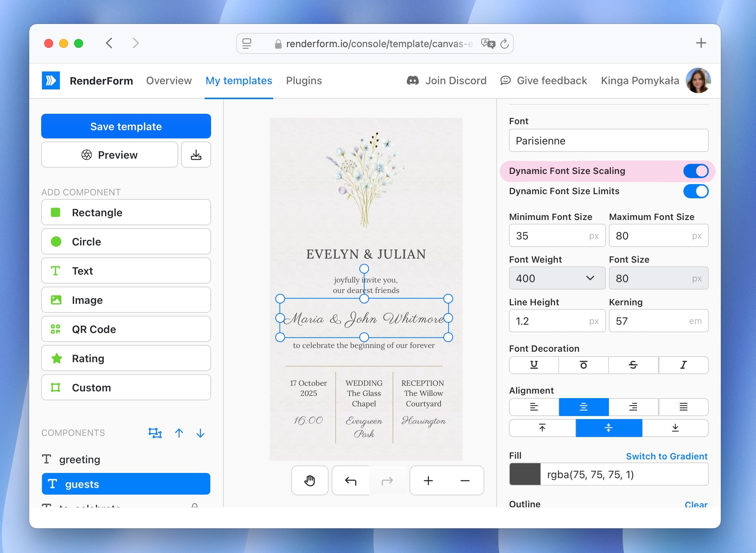Go back with the browser back arrow

pos(109,43)
